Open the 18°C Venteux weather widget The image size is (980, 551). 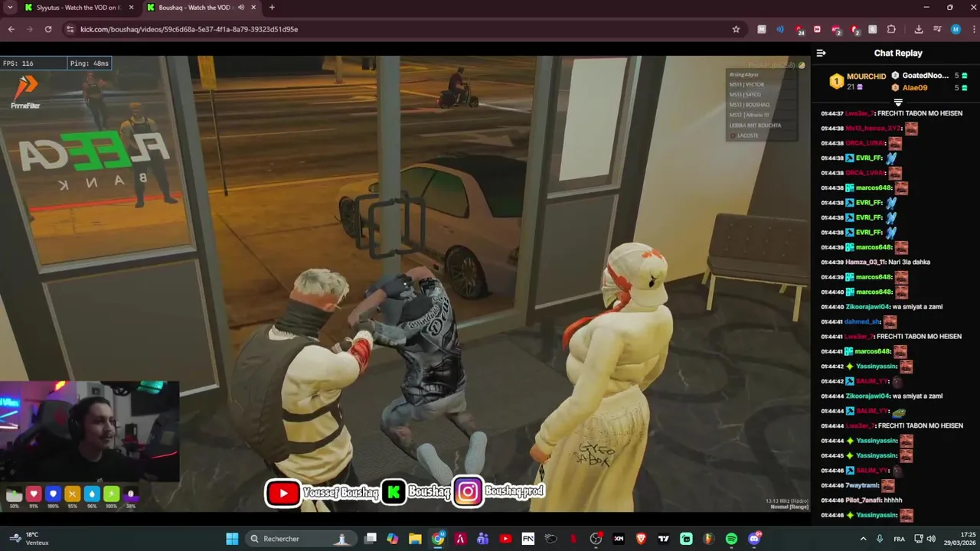tap(28, 539)
